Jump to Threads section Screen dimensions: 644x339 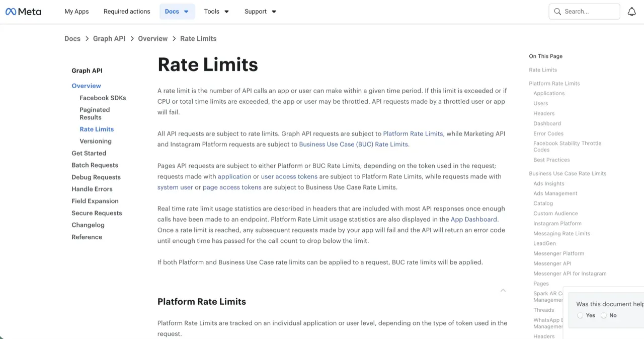543,310
